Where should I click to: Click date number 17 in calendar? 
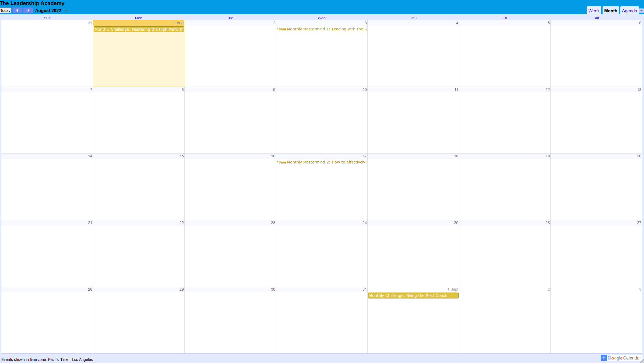(364, 156)
